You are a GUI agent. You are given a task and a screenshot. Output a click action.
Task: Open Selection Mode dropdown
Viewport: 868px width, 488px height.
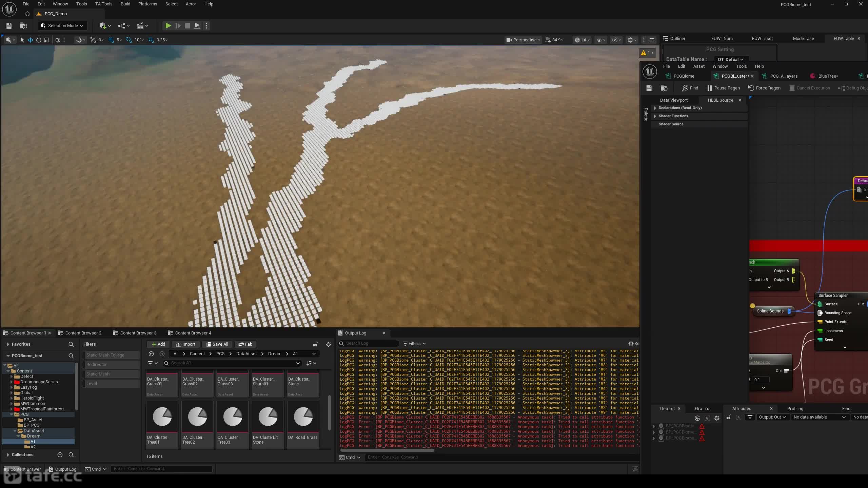[63, 26]
